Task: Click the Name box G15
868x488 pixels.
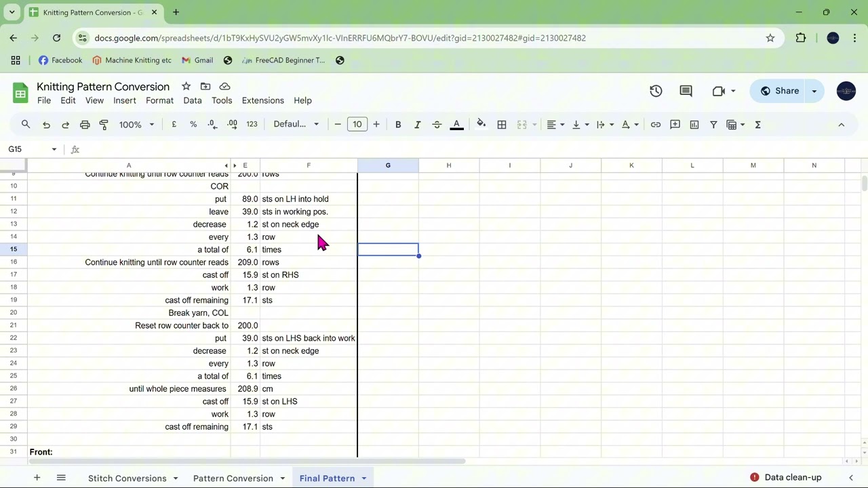Action: (x=33, y=149)
